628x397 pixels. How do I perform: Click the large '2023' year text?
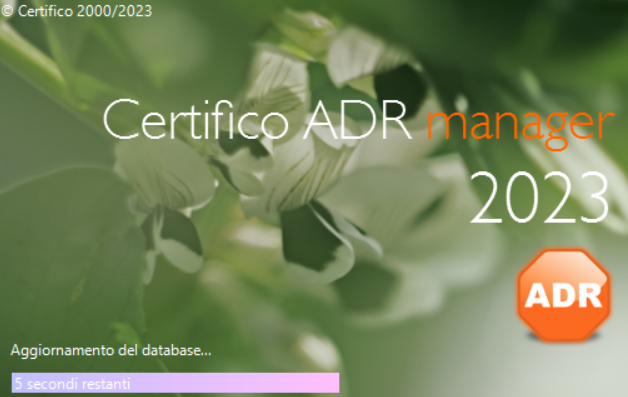point(539,197)
